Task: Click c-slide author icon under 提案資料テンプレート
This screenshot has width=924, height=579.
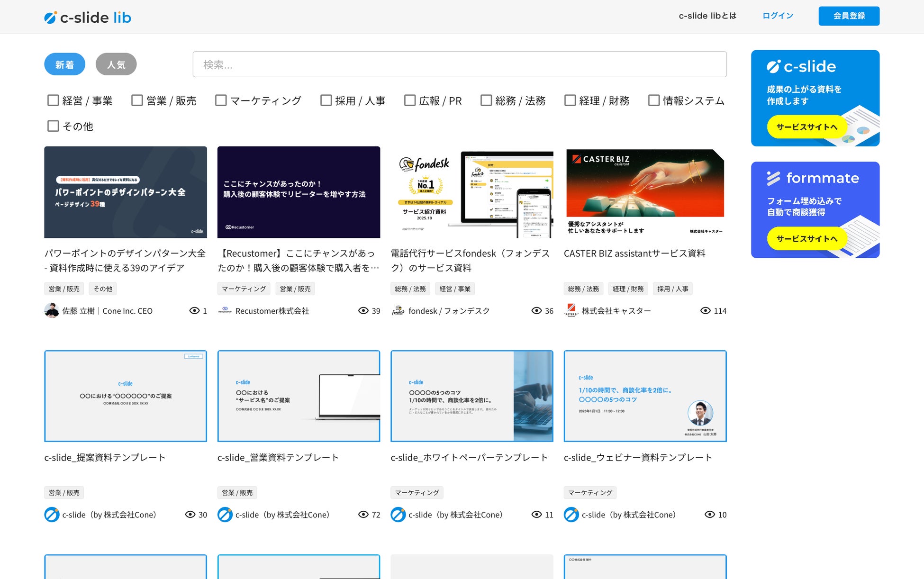Action: coord(52,515)
